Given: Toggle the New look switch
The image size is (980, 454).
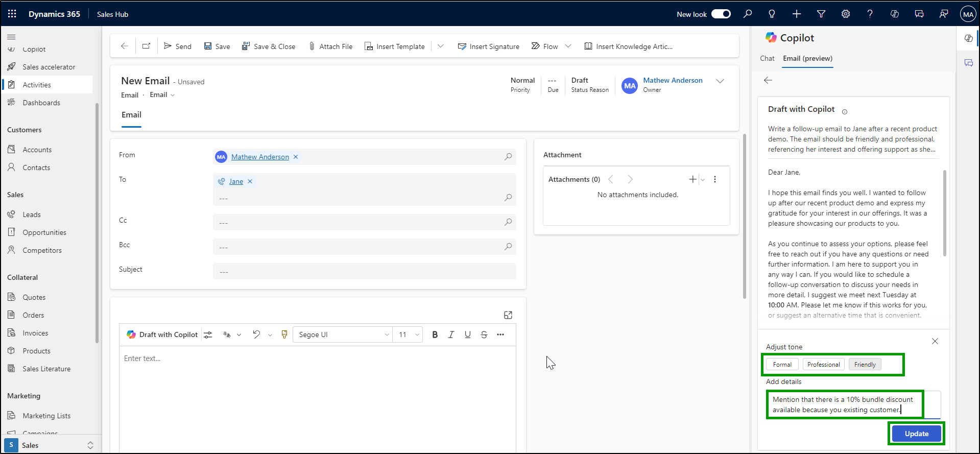Looking at the screenshot, I should 721,14.
